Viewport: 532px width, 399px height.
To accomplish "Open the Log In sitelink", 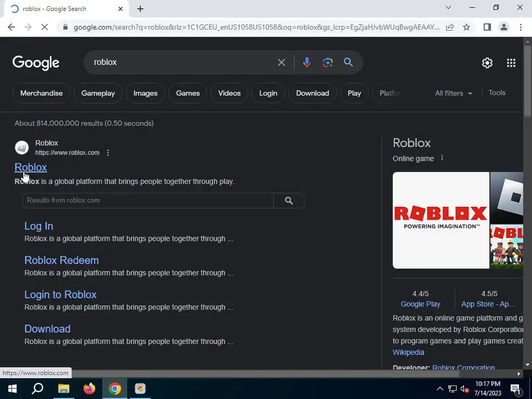I will pos(38,226).
